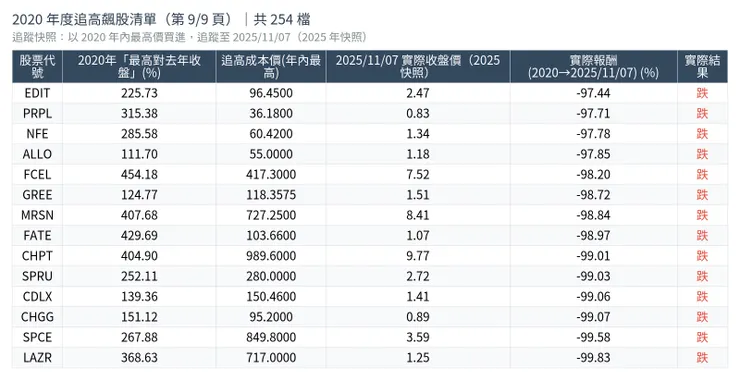Click the value 111.70 in ALLO row
740x380 pixels.
[x=139, y=154]
